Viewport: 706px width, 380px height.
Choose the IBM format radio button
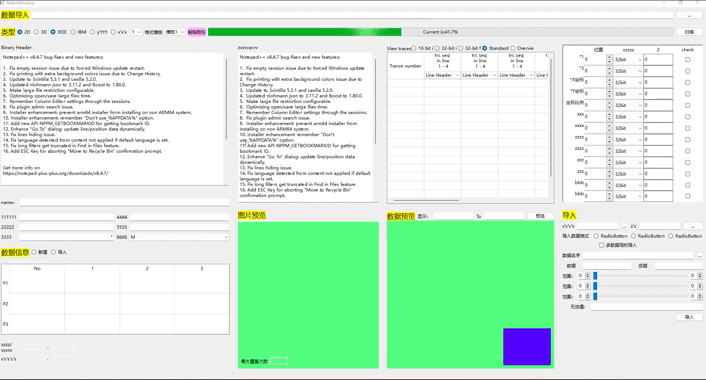[73, 32]
